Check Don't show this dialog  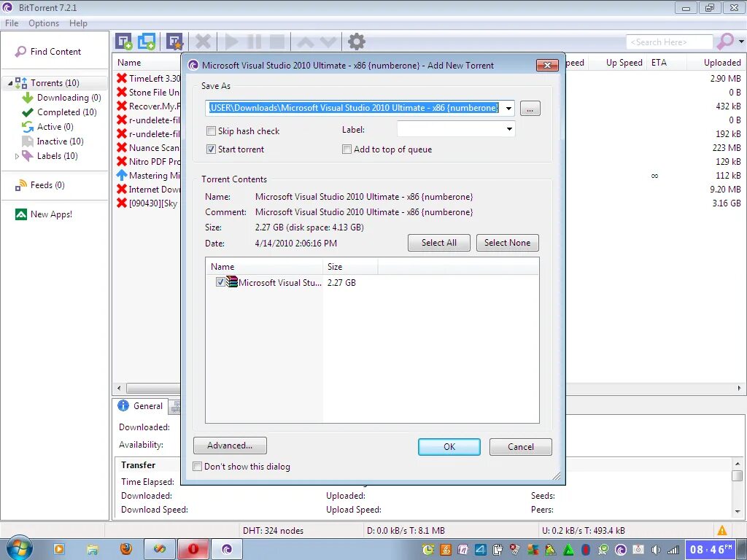click(197, 467)
